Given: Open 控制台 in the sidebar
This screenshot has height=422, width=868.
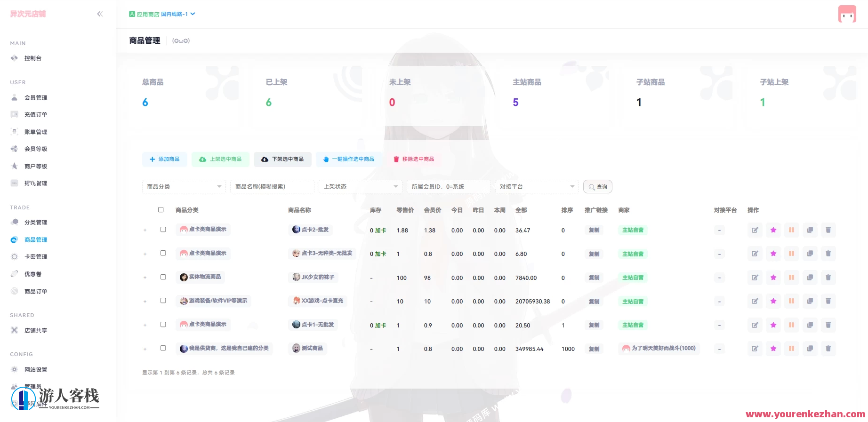Looking at the screenshot, I should click(x=33, y=58).
